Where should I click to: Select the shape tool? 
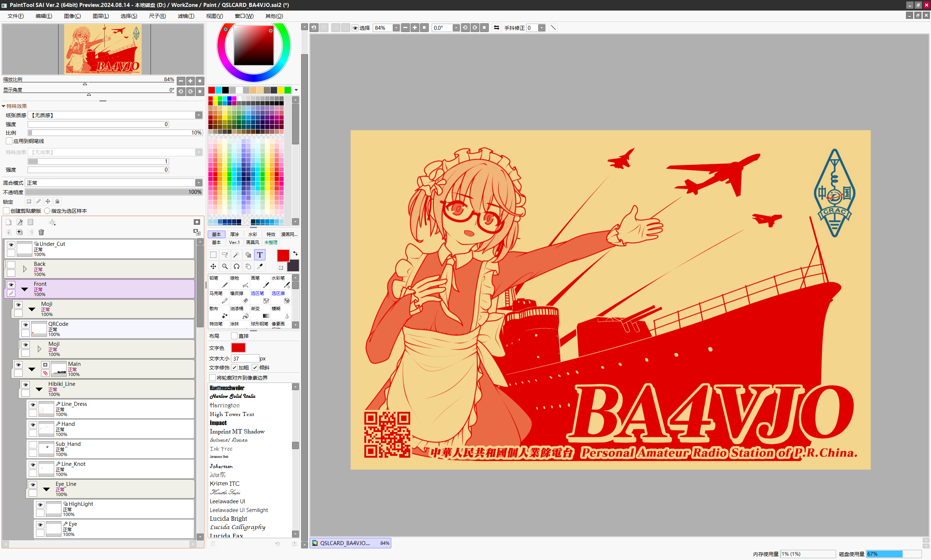tap(248, 255)
